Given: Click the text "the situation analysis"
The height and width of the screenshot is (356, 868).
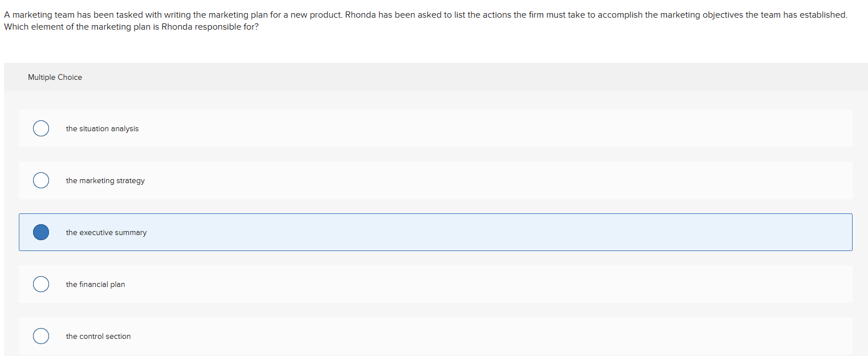Looking at the screenshot, I should [x=102, y=129].
